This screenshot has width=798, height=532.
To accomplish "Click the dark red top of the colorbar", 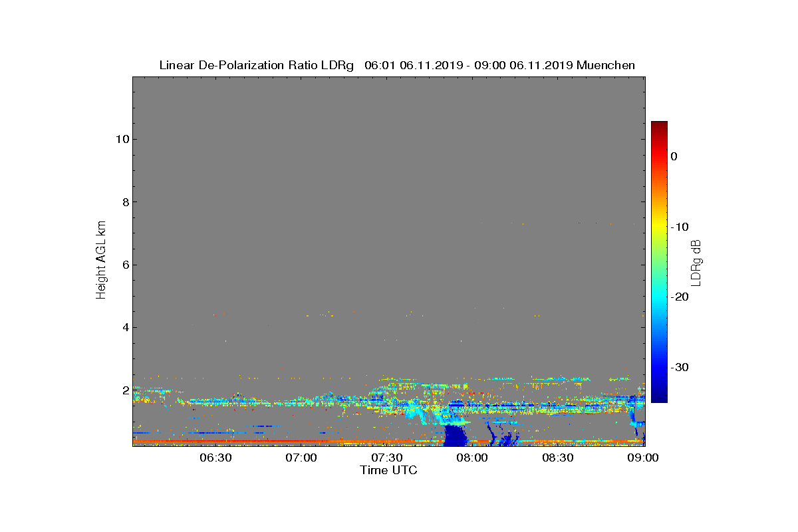I will [x=659, y=126].
